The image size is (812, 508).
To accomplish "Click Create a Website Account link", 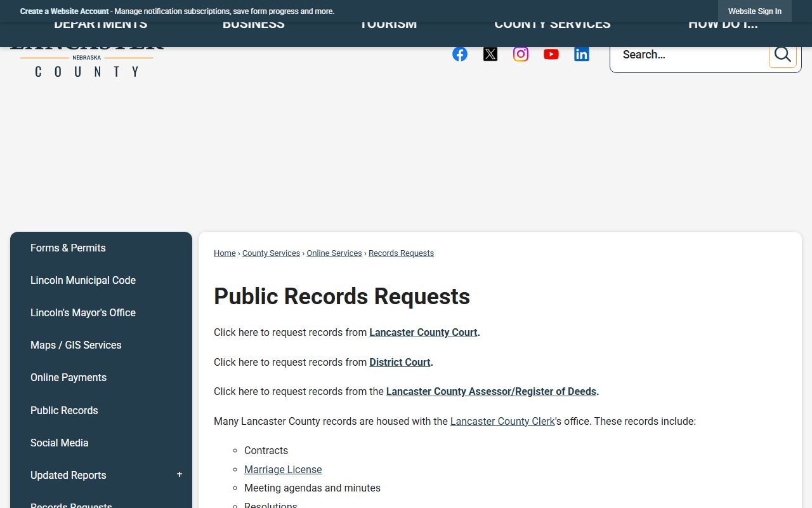I will (x=65, y=11).
